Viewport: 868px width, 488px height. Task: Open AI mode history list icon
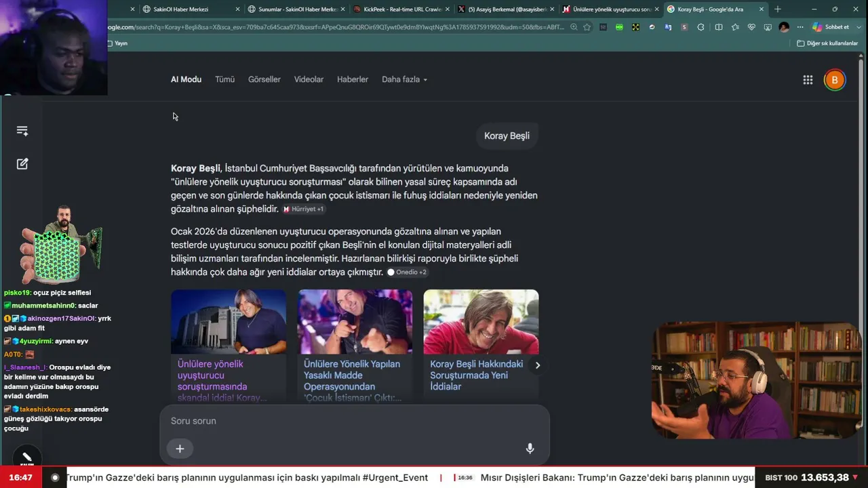point(22,131)
